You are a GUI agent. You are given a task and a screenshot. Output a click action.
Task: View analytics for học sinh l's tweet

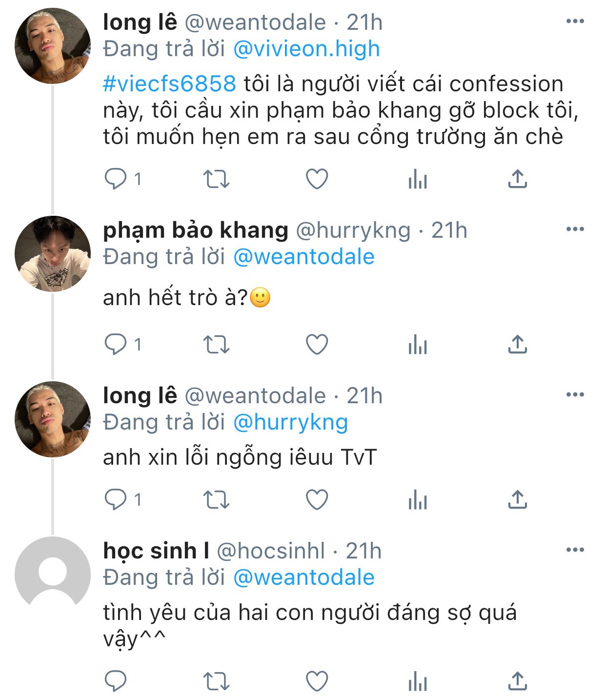click(x=418, y=681)
